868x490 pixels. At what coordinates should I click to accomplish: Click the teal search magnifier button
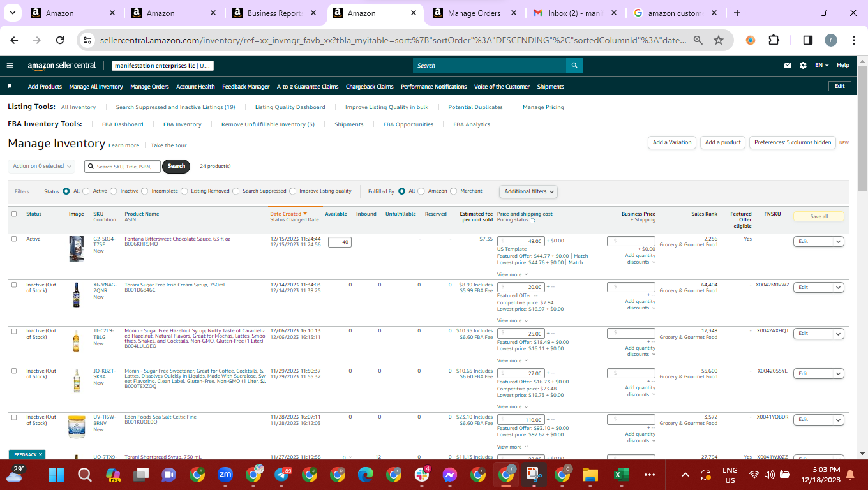pos(574,65)
